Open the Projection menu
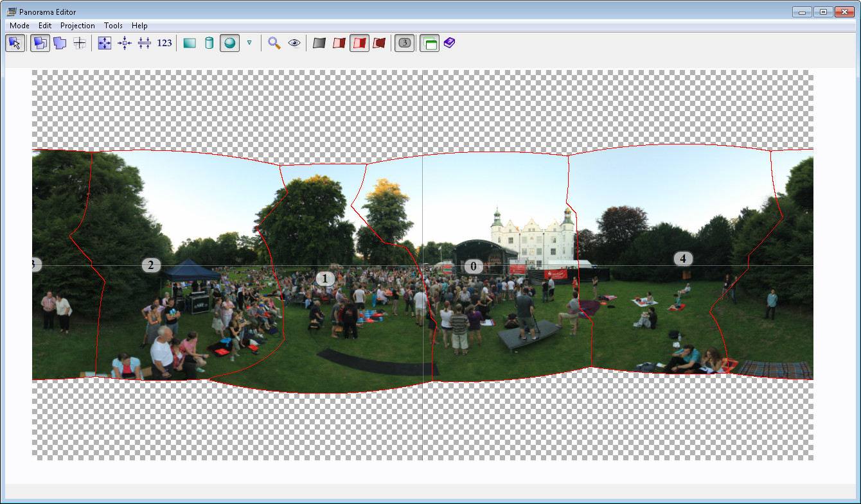The image size is (861, 504). pyautogui.click(x=77, y=26)
